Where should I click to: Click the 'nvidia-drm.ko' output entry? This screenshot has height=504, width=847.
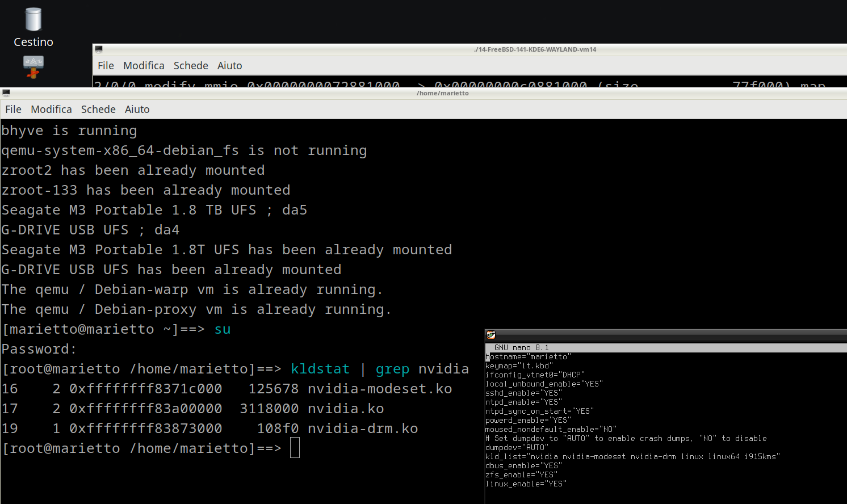click(363, 429)
